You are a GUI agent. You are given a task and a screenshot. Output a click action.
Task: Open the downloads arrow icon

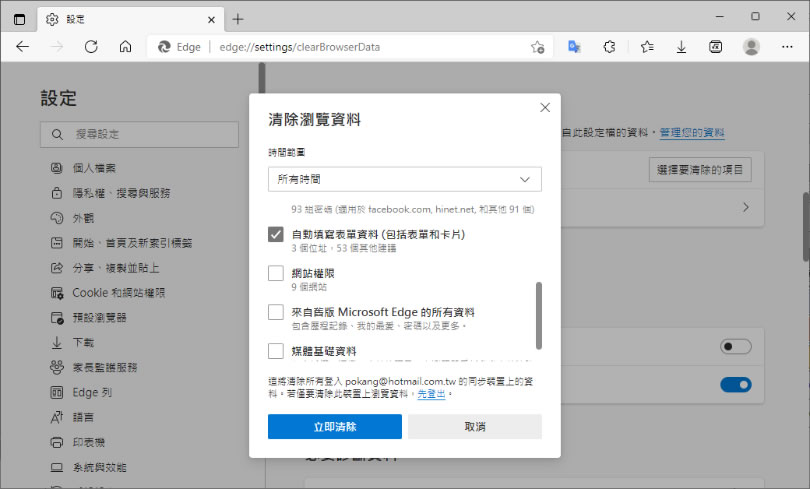(x=681, y=47)
